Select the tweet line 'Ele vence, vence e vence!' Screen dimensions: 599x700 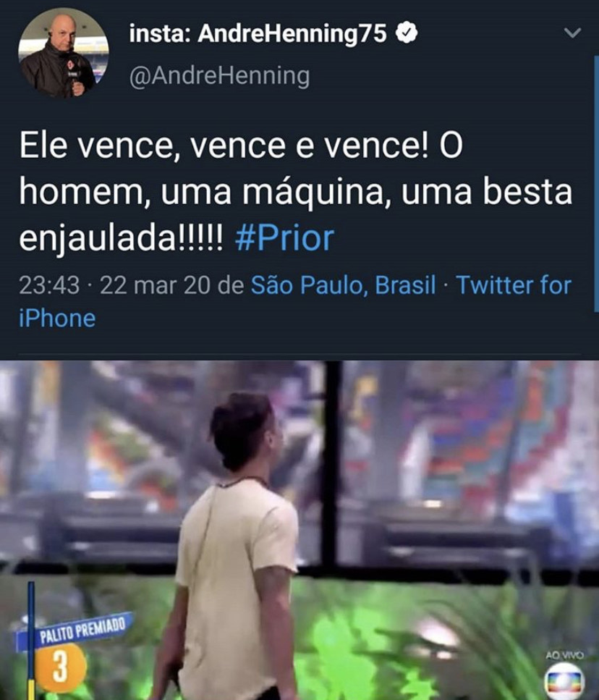[x=224, y=146]
